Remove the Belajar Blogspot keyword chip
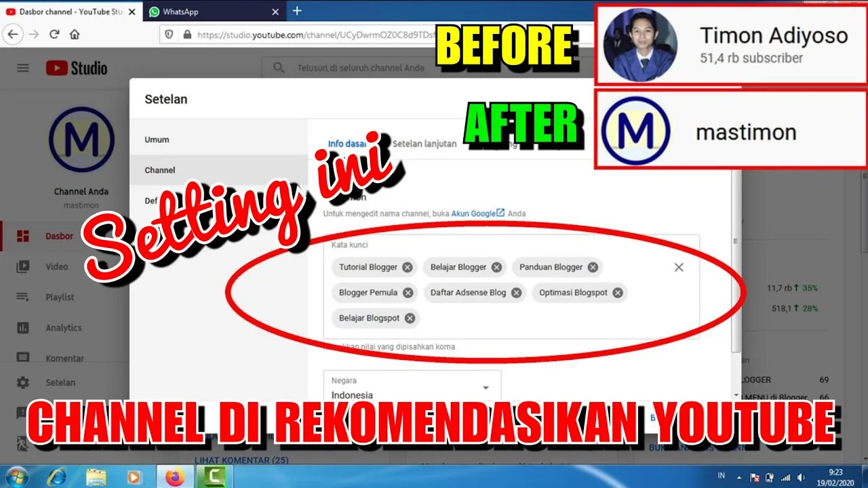 pyautogui.click(x=410, y=318)
